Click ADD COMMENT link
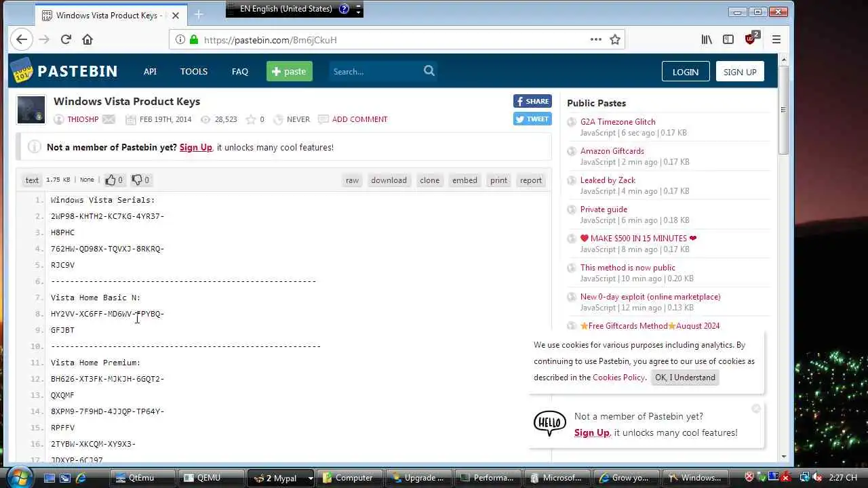The height and width of the screenshot is (488, 868). click(x=360, y=119)
